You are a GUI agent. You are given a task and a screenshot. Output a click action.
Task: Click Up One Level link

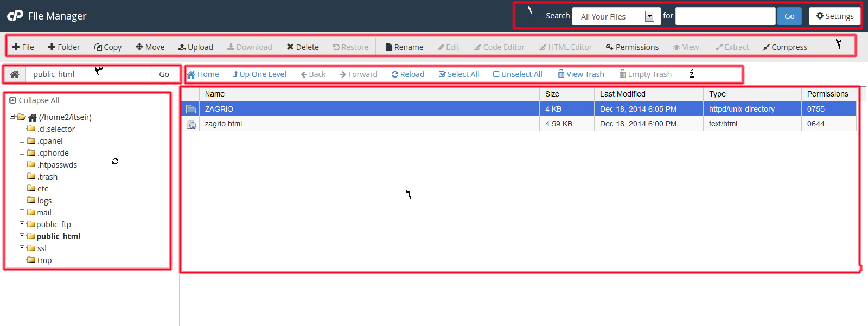260,74
